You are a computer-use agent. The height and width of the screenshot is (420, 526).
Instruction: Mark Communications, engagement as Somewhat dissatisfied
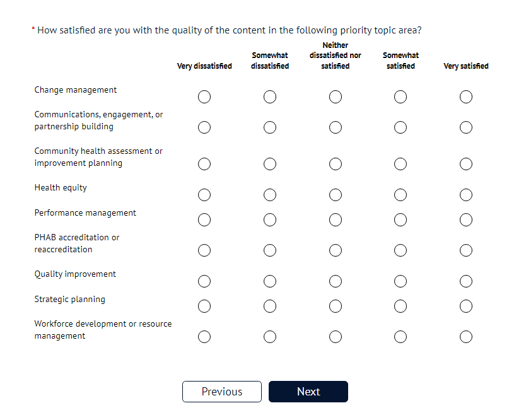[270, 127]
